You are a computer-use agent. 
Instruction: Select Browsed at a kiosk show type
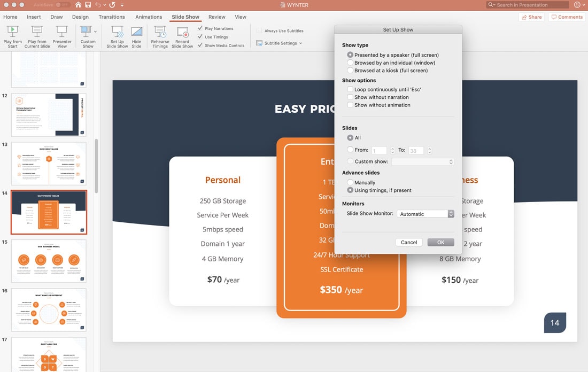coord(351,70)
